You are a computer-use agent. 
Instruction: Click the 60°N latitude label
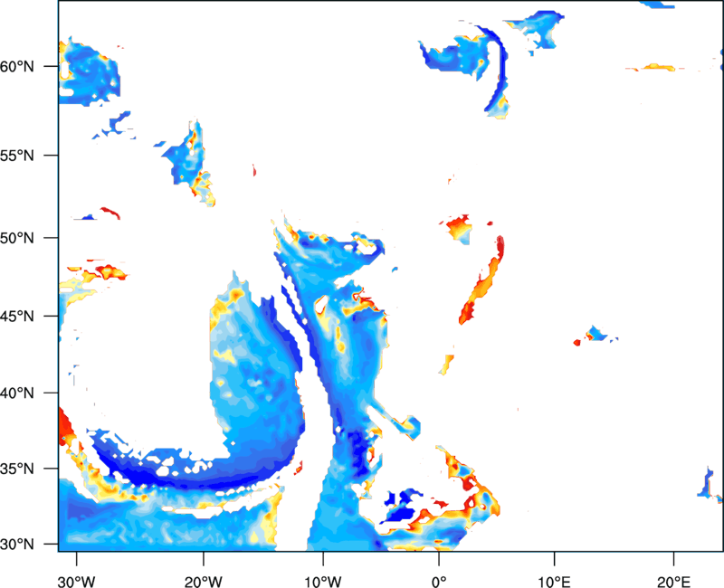click(16, 67)
